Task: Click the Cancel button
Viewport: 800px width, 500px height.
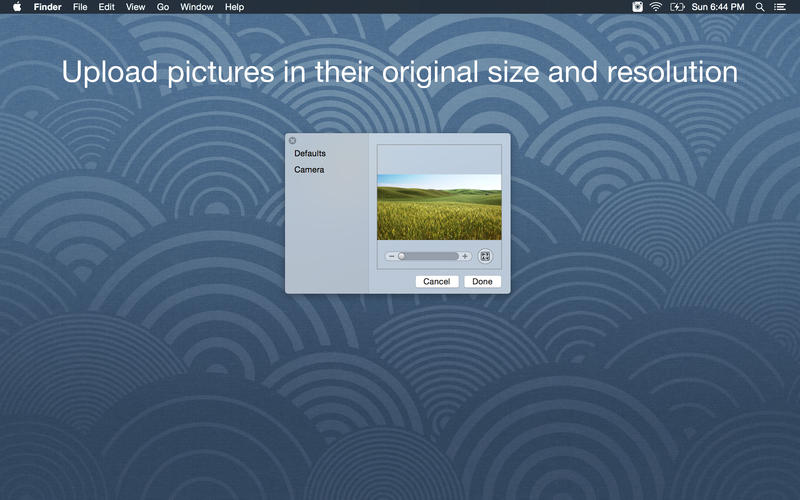Action: click(x=437, y=282)
